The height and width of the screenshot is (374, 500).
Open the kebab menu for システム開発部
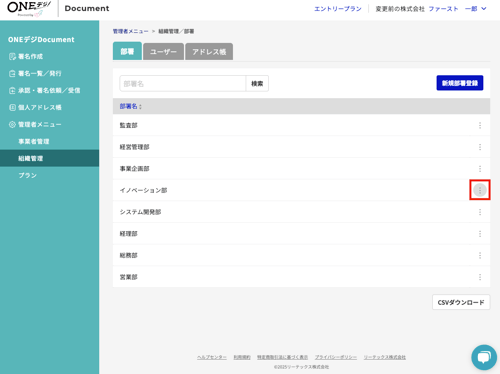coord(480,212)
